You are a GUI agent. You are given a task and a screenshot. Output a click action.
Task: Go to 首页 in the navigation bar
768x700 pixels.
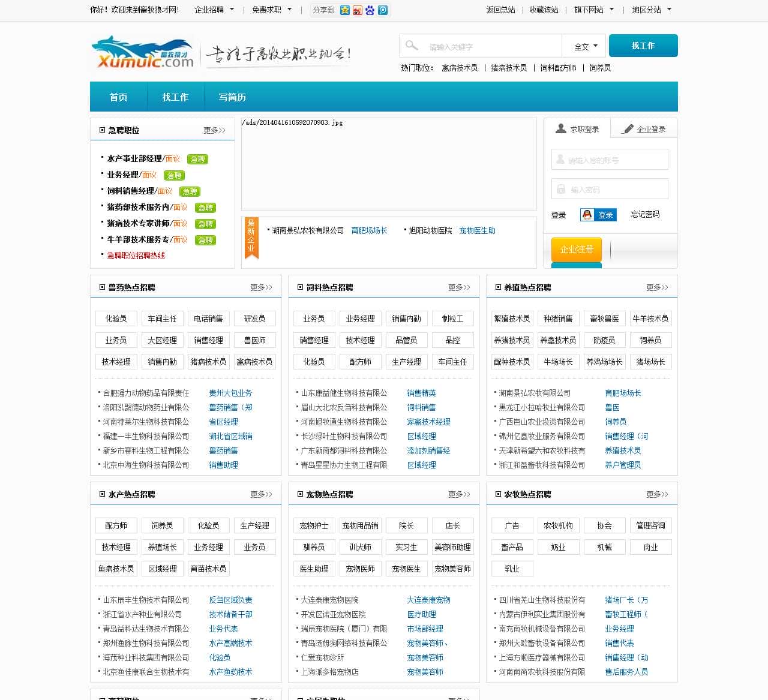(118, 97)
